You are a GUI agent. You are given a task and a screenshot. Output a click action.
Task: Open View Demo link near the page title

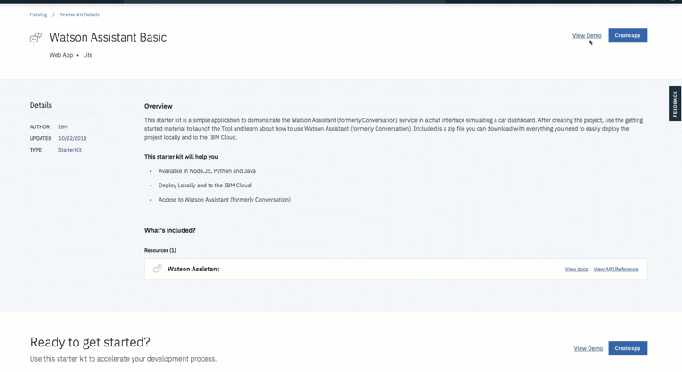(x=587, y=36)
